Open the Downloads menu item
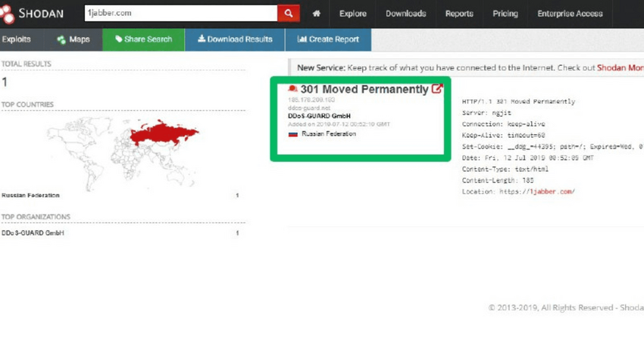 click(x=406, y=14)
